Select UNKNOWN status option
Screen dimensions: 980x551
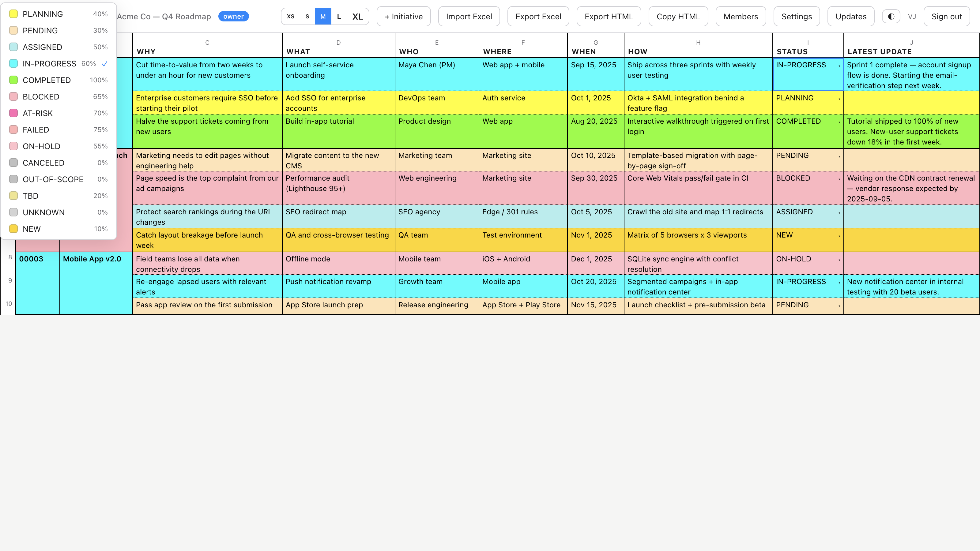tap(58, 212)
